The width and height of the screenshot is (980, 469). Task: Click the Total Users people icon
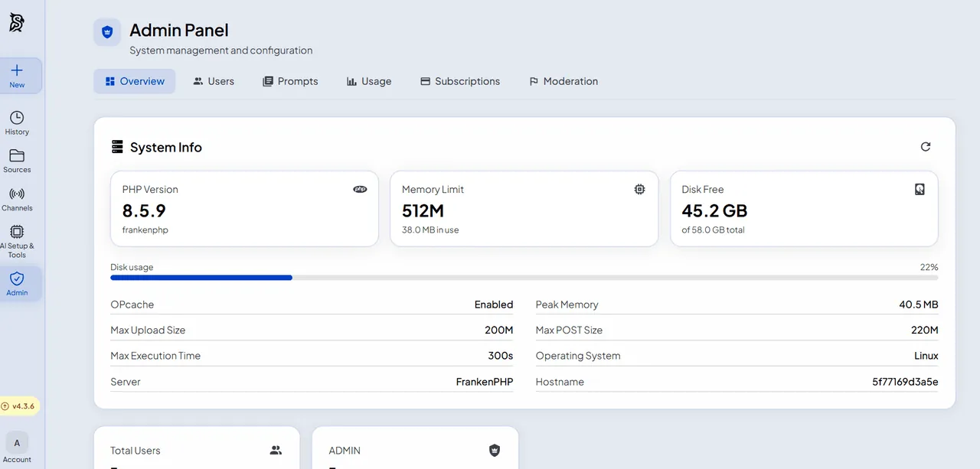coord(276,451)
